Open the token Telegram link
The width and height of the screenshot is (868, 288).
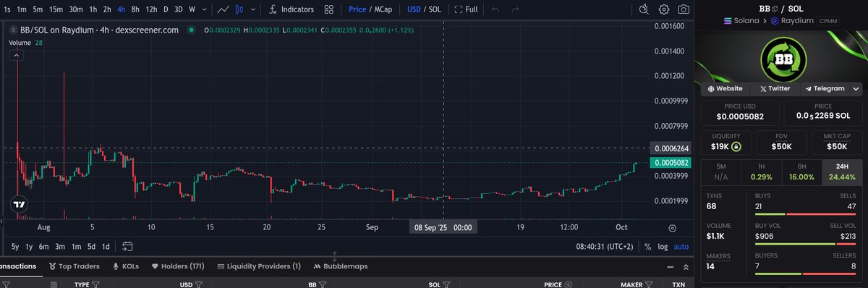[x=825, y=88]
